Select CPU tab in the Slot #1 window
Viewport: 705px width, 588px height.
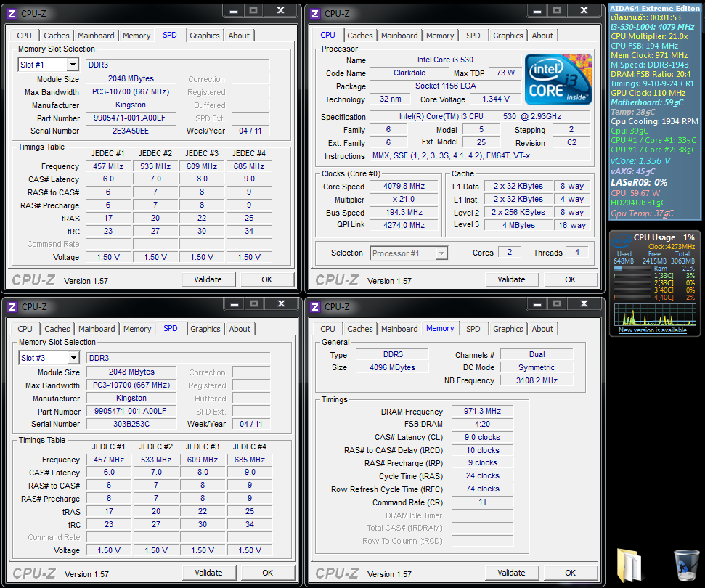(24, 36)
